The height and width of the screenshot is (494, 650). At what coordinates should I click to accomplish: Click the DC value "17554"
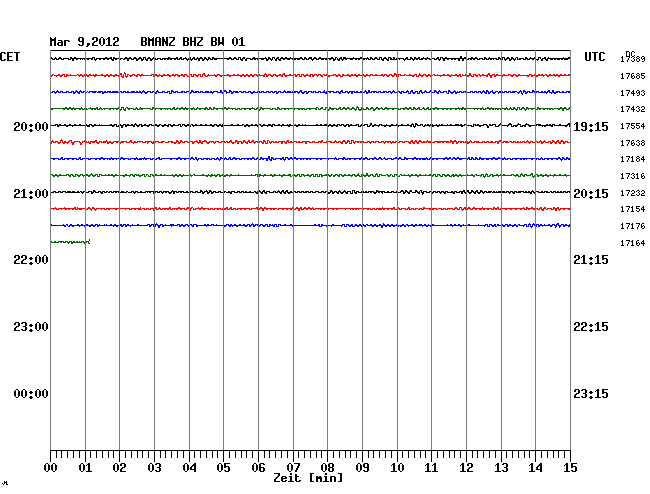point(633,126)
